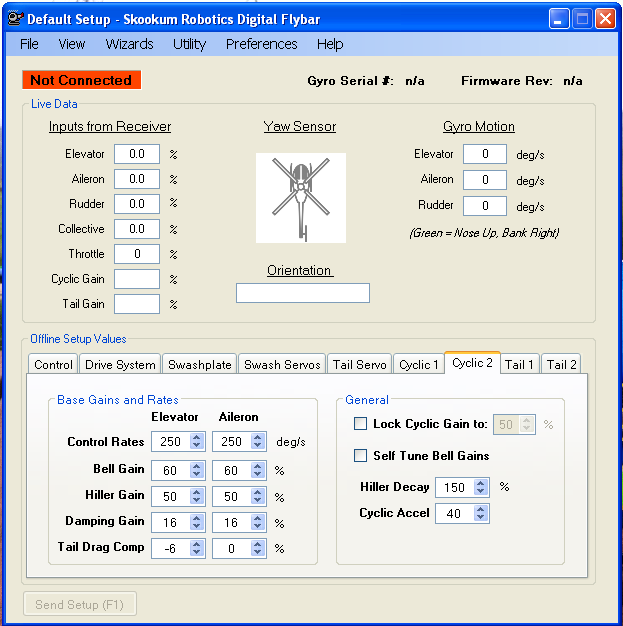The image size is (623, 626).
Task: Switch to the Tail Servo tab
Action: (359, 364)
